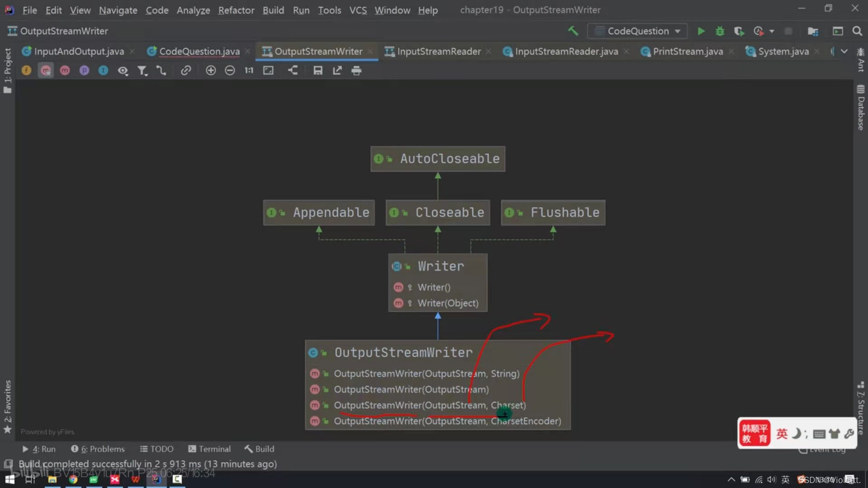Open the Project tool window
The image size is (868, 488).
click(x=7, y=70)
